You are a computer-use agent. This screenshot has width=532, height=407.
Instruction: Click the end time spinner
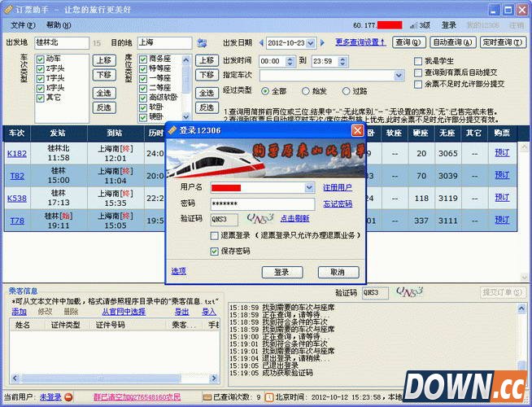pyautogui.click(x=342, y=61)
